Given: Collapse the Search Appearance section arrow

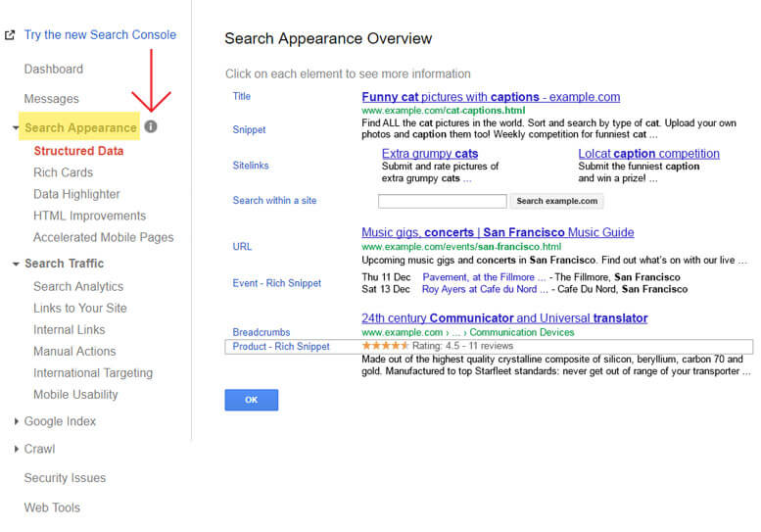Looking at the screenshot, I should (x=16, y=128).
